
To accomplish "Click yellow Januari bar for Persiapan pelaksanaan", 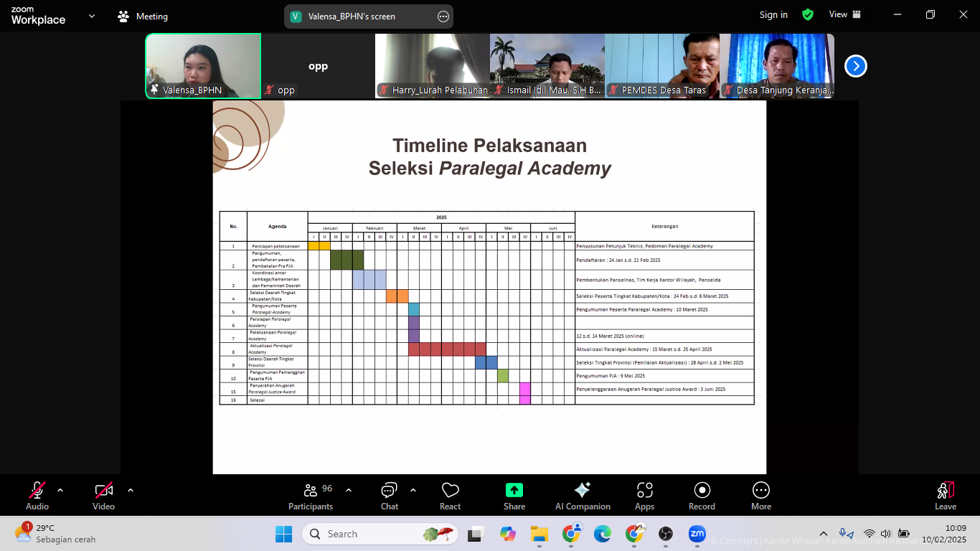I will (x=319, y=245).
